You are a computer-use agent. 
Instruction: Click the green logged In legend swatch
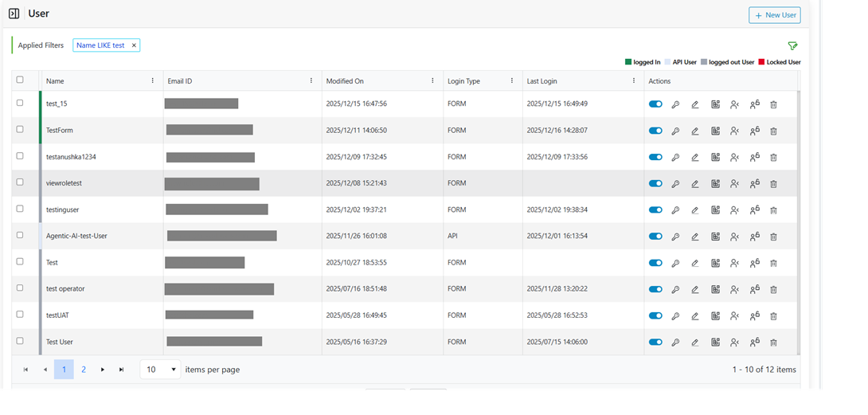coord(628,62)
